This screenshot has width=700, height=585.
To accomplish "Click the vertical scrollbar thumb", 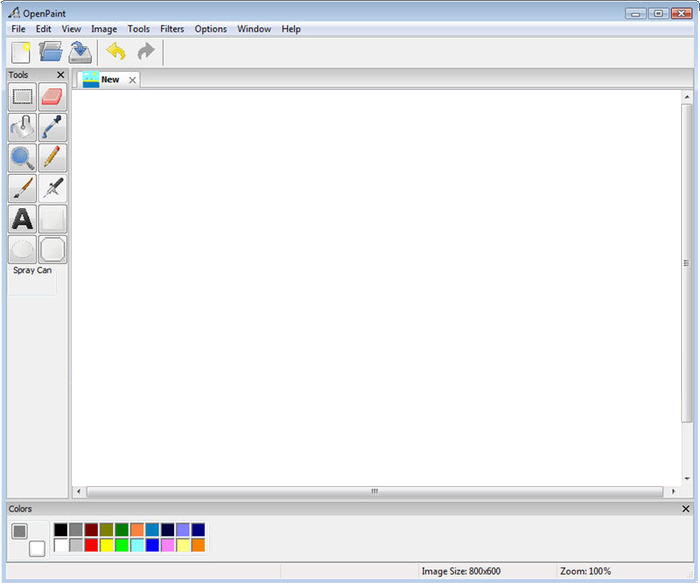I will (687, 263).
